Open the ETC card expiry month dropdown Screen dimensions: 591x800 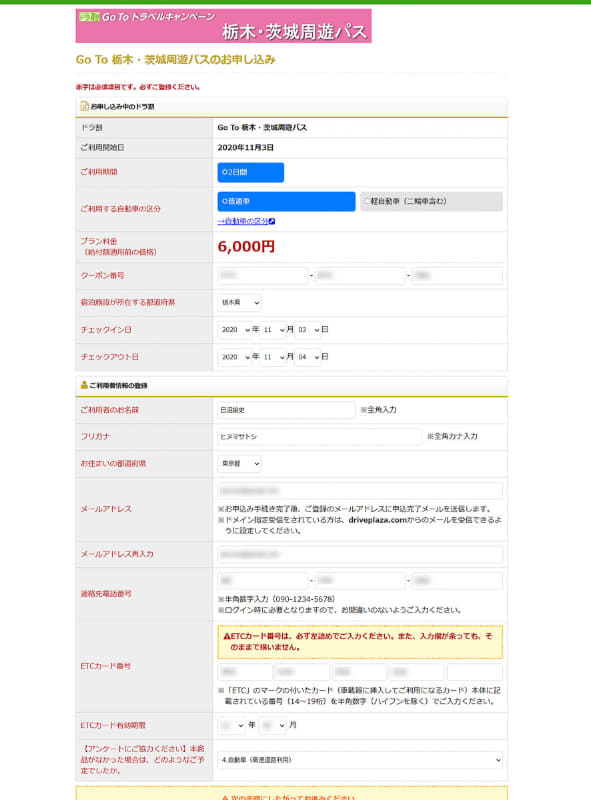click(x=273, y=725)
